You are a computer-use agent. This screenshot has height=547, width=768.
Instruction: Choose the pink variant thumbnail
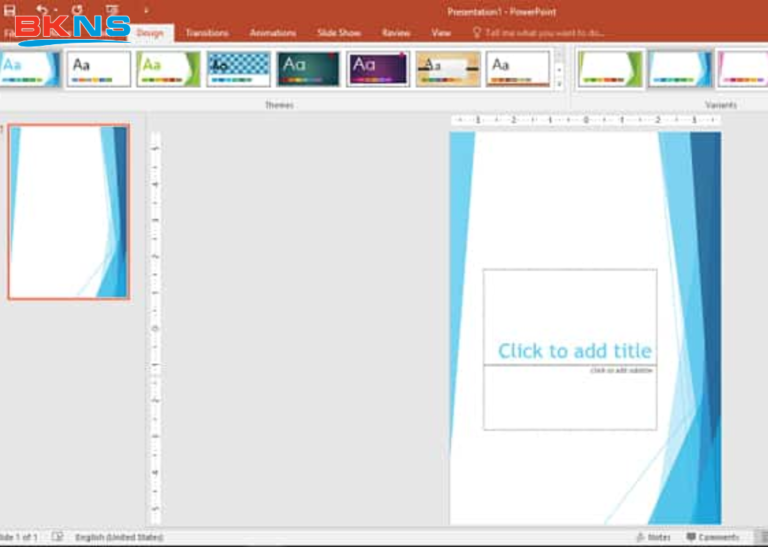tap(743, 68)
